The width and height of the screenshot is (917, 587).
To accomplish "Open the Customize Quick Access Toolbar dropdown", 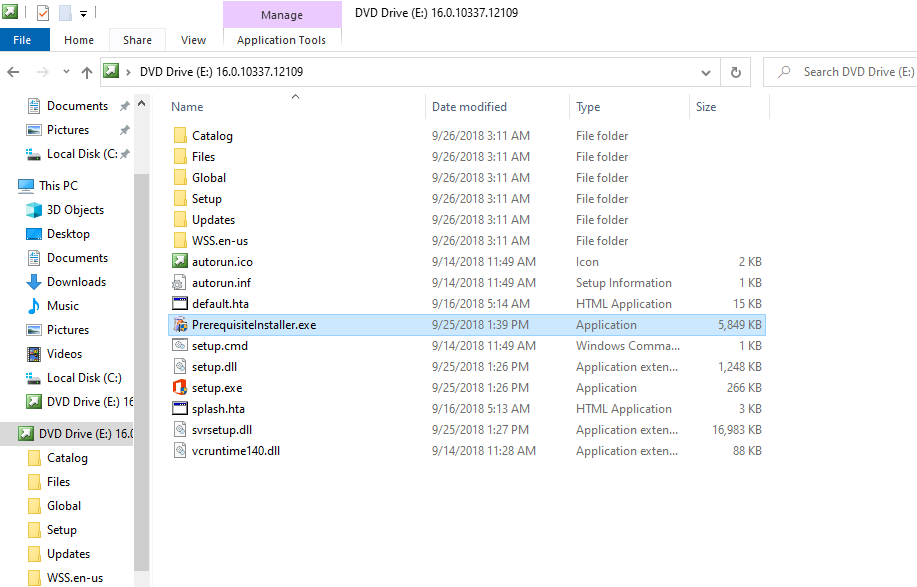I will (x=84, y=13).
